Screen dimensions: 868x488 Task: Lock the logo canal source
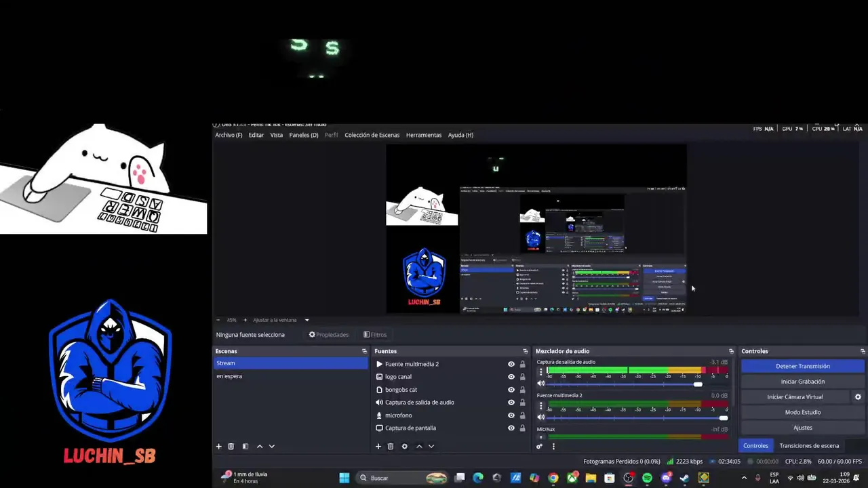tap(522, 377)
